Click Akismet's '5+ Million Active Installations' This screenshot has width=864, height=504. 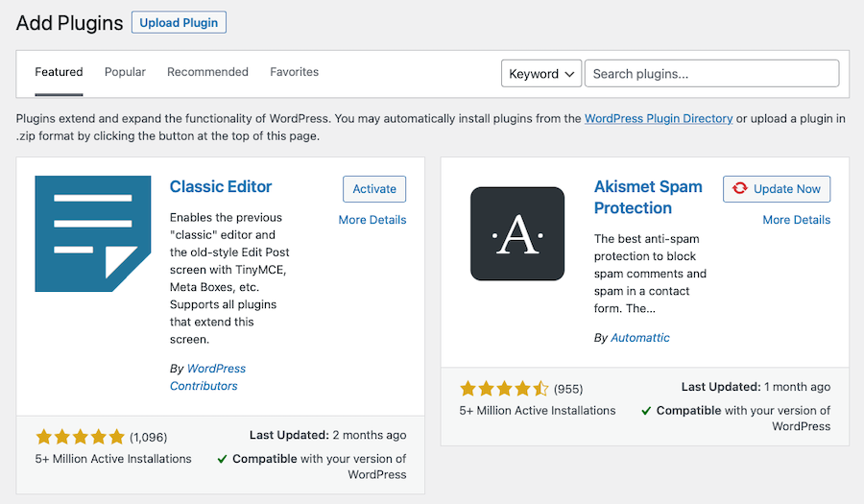(538, 410)
